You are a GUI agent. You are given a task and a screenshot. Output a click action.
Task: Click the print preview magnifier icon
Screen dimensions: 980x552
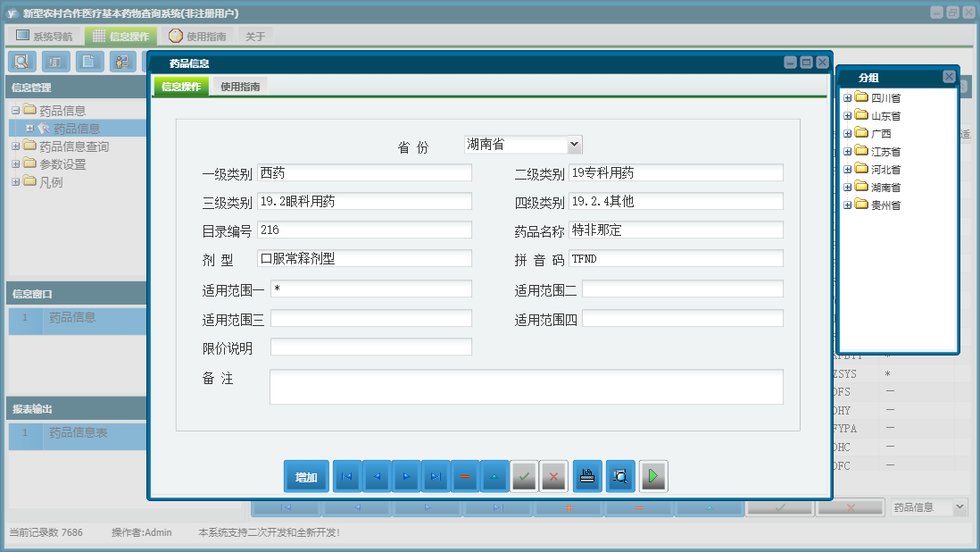pos(620,476)
